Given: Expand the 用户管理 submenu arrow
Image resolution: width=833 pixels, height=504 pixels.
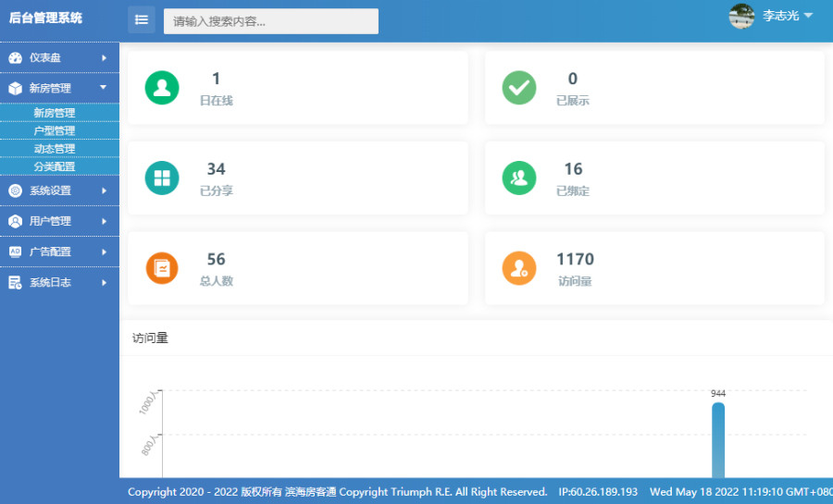Looking at the screenshot, I should coord(104,221).
